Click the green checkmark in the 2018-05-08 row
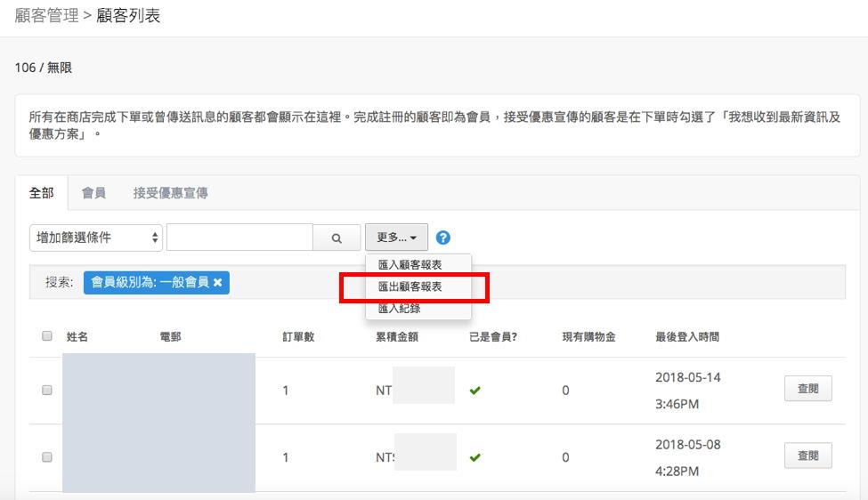 point(475,457)
